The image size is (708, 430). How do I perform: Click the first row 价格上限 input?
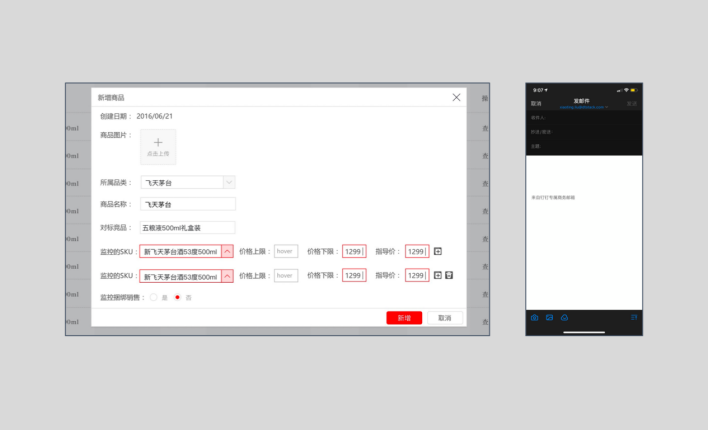point(286,251)
